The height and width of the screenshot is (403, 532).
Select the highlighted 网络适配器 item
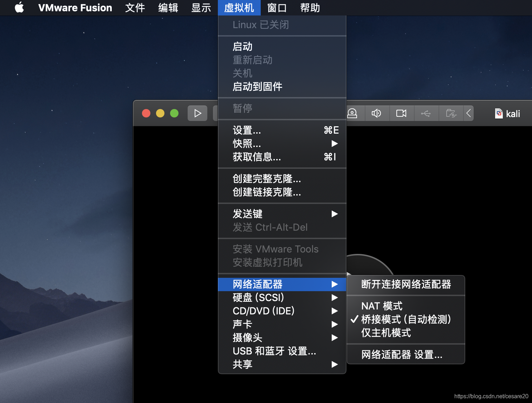coord(282,284)
